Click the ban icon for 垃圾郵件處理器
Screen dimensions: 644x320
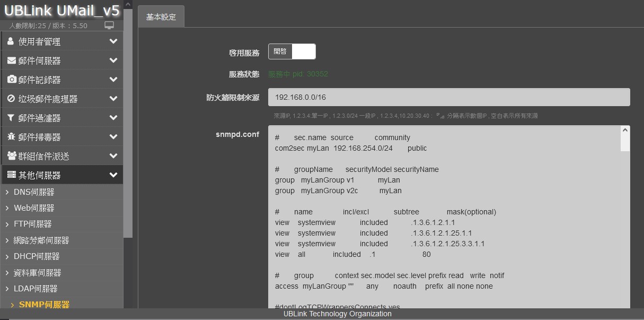click(11, 99)
